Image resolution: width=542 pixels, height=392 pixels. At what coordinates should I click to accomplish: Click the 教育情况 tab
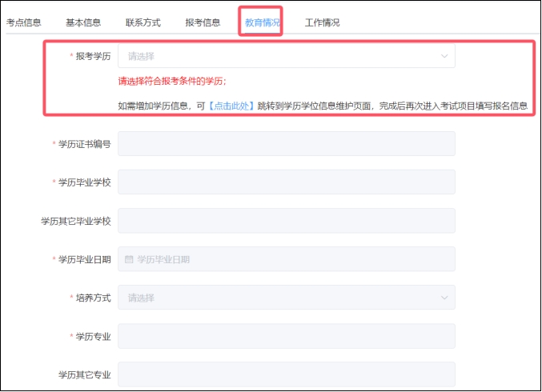[x=262, y=22]
